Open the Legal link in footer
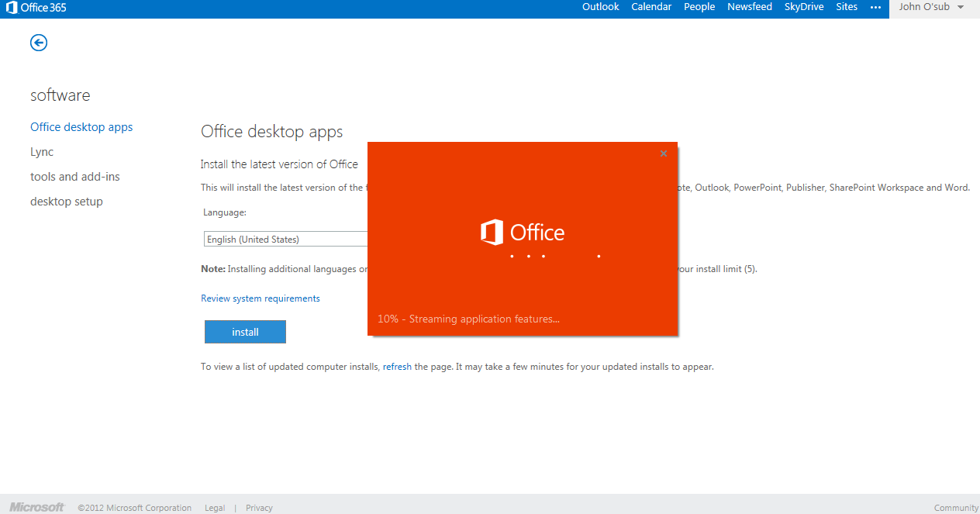This screenshot has height=514, width=980. (x=215, y=508)
